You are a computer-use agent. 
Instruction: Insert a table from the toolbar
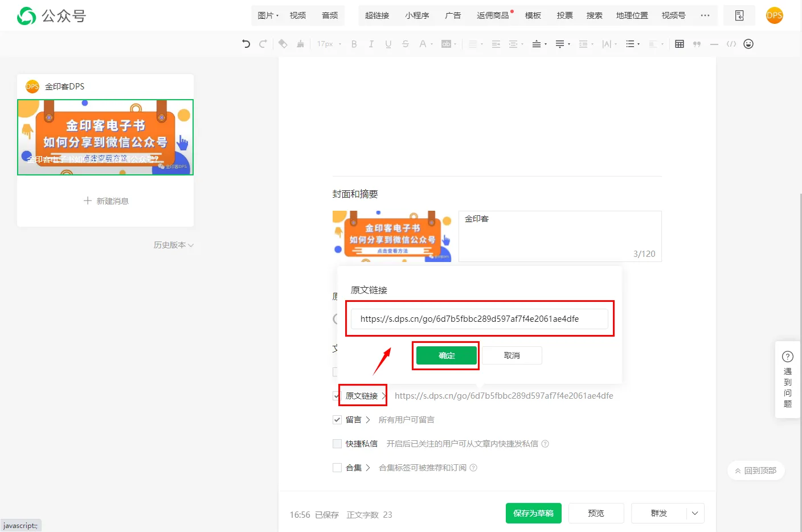680,44
